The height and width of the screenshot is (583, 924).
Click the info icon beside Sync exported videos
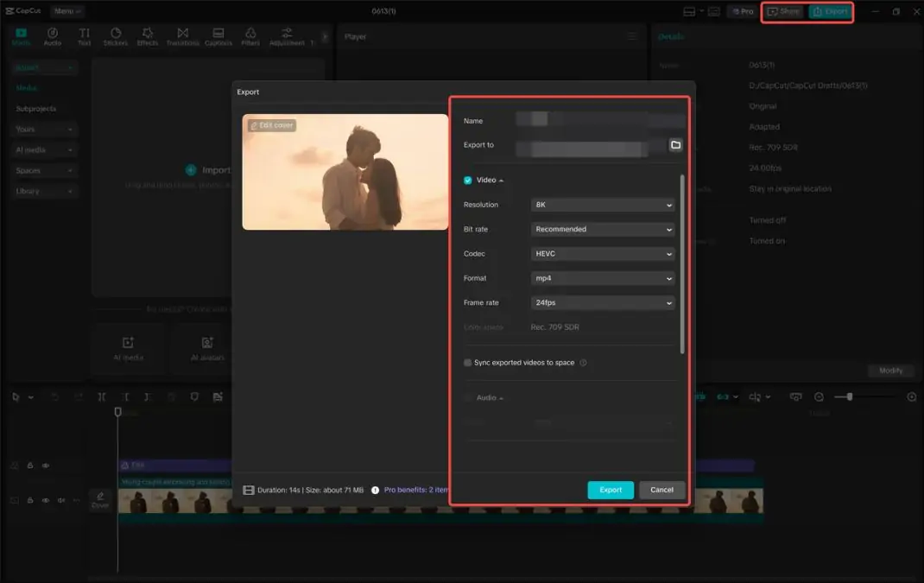(x=583, y=363)
